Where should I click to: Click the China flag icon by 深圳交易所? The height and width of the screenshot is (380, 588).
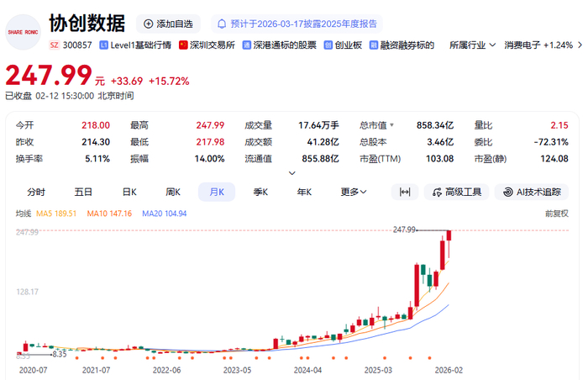[x=183, y=45]
